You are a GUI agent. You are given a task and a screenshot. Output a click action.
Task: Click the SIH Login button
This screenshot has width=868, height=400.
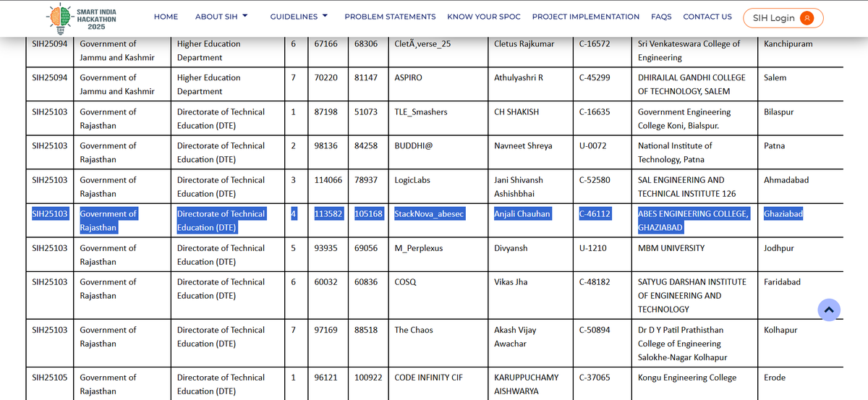(x=783, y=18)
